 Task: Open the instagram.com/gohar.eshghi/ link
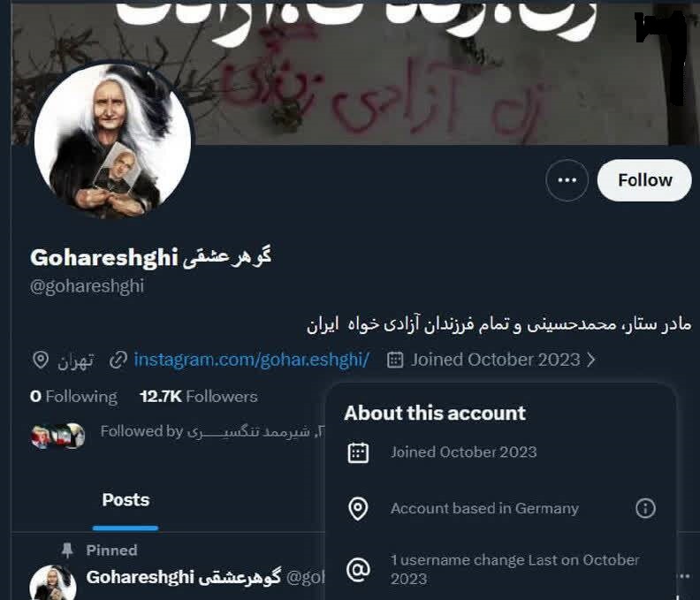(251, 360)
